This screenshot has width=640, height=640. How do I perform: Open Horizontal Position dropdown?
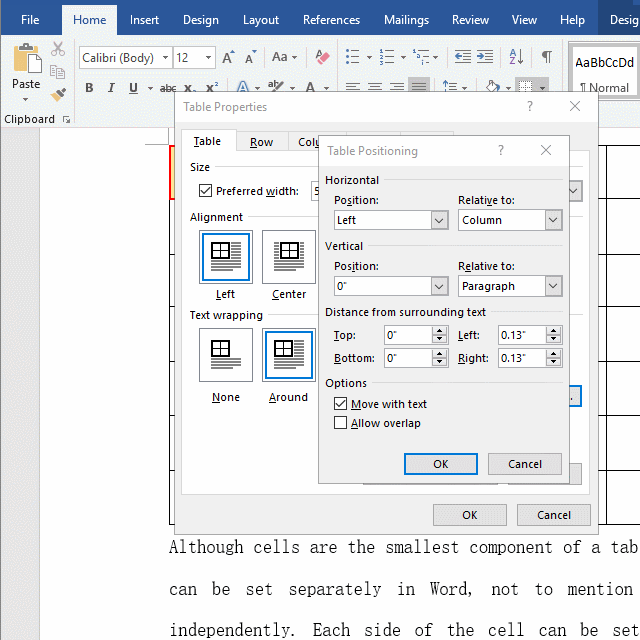(x=439, y=220)
